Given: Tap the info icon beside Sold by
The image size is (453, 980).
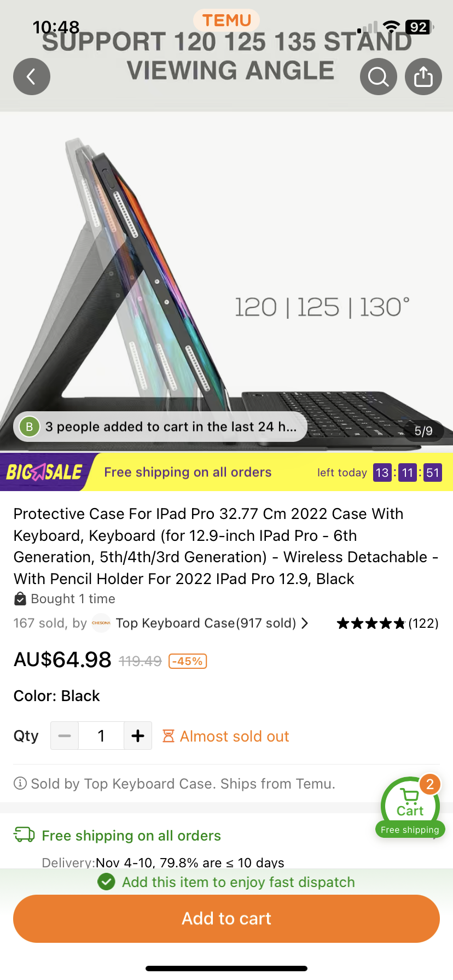Looking at the screenshot, I should [20, 784].
